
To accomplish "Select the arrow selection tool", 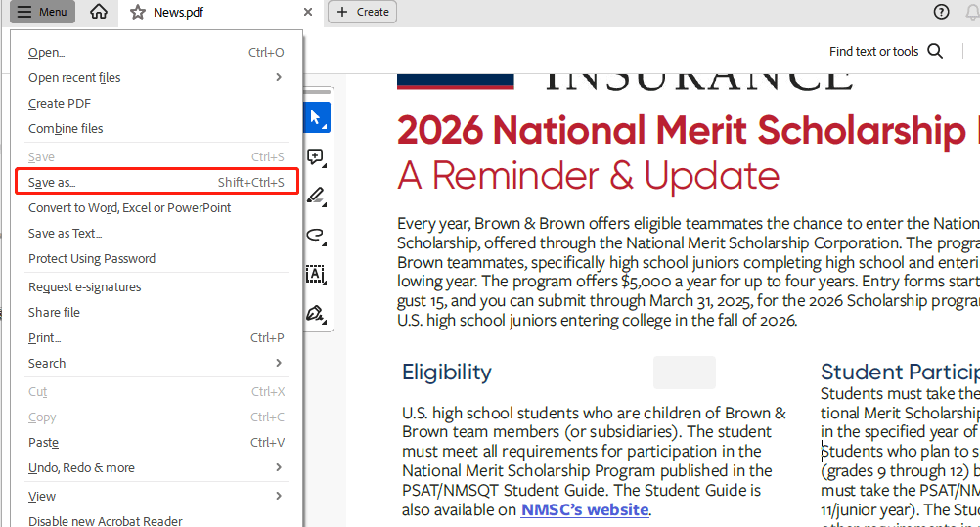I will click(x=317, y=118).
